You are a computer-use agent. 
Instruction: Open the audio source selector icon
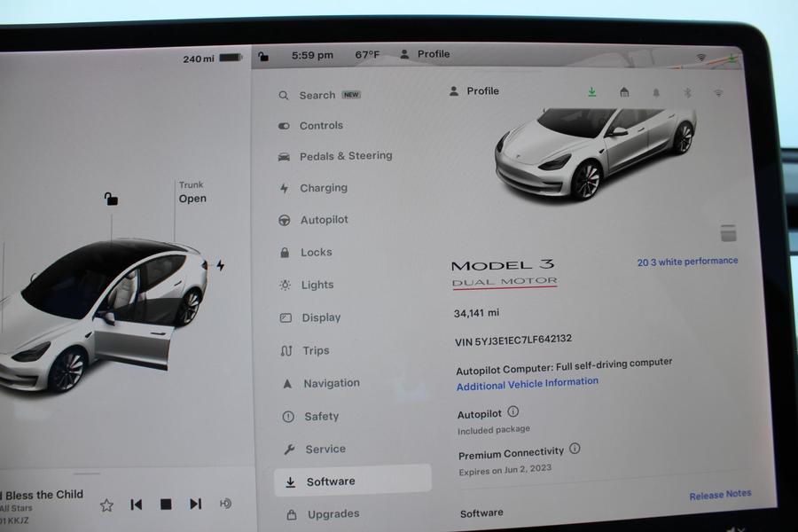(225, 504)
